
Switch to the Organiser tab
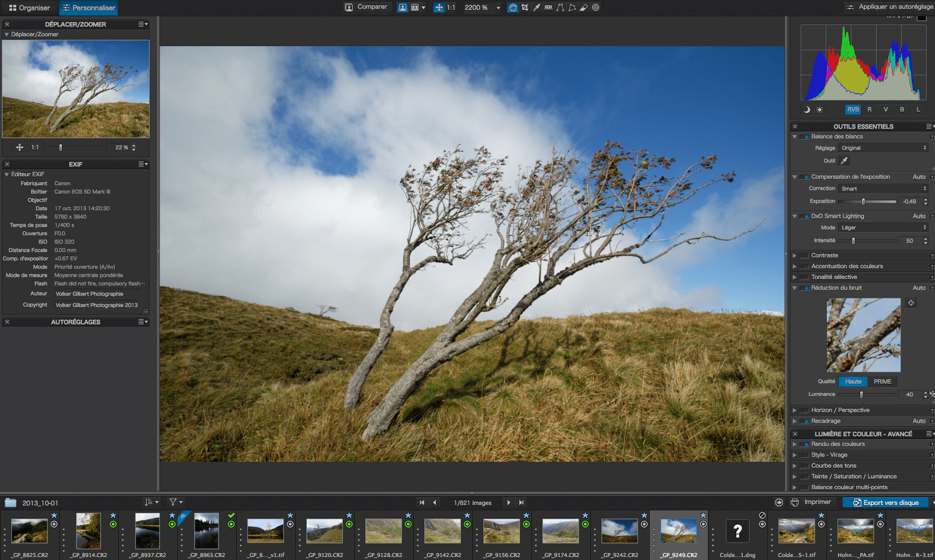click(x=29, y=8)
